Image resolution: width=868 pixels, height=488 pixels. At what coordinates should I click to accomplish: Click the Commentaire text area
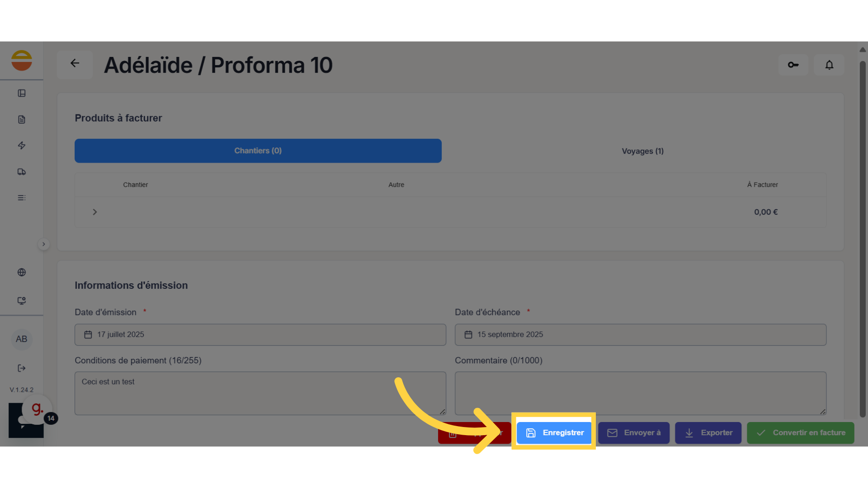point(640,393)
